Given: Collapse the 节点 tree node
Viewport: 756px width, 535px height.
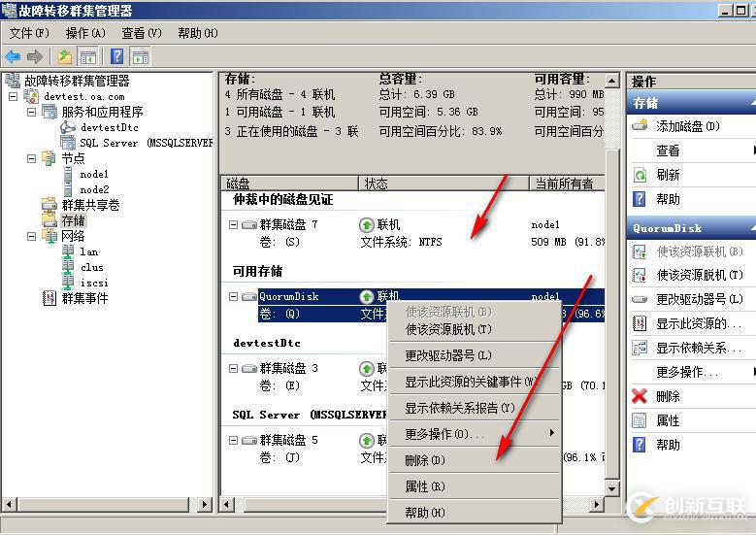Looking at the screenshot, I should pyautogui.click(x=31, y=158).
